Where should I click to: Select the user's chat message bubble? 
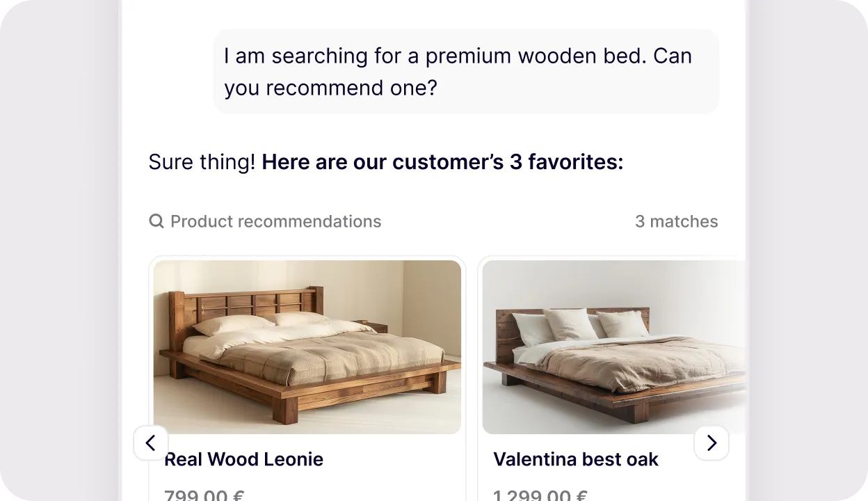[466, 71]
